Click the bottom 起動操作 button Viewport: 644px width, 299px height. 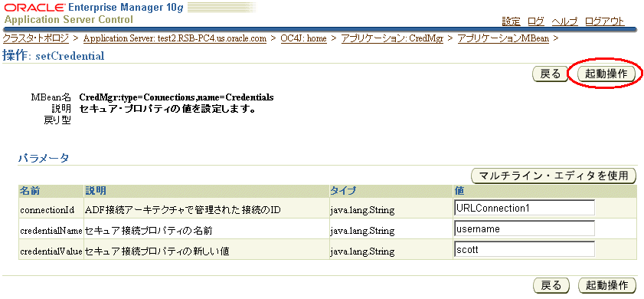pyautogui.click(x=606, y=285)
